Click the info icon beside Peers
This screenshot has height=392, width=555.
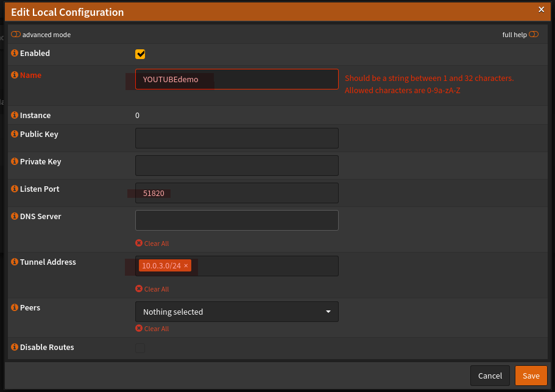15,308
